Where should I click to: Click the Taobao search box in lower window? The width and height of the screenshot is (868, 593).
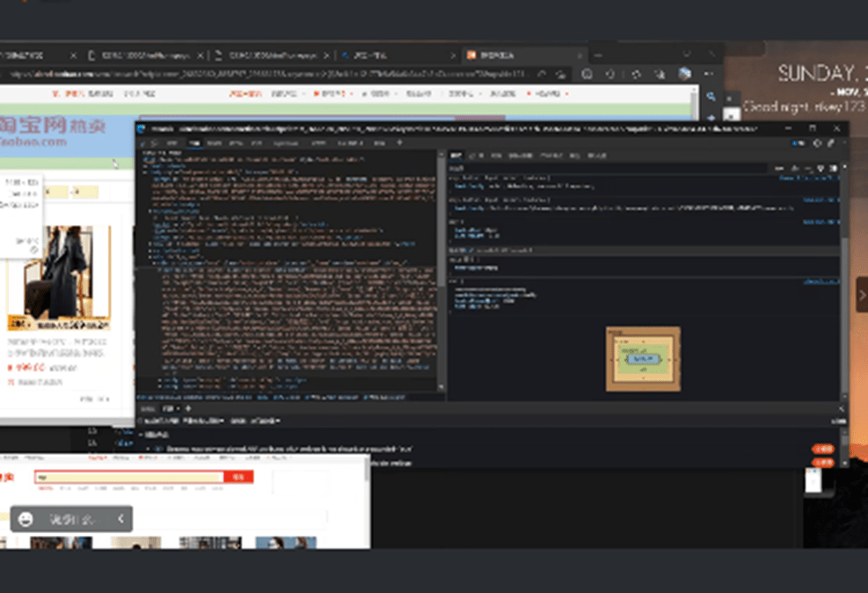[129, 477]
